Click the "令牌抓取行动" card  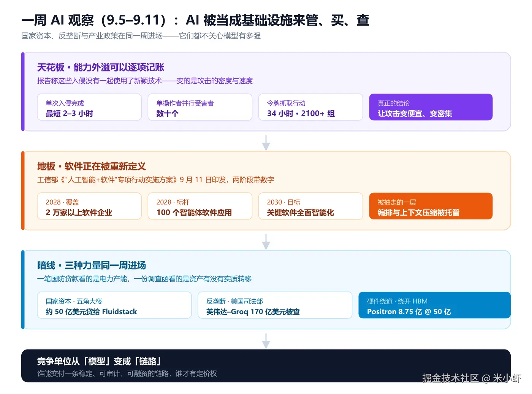pyautogui.click(x=310, y=107)
